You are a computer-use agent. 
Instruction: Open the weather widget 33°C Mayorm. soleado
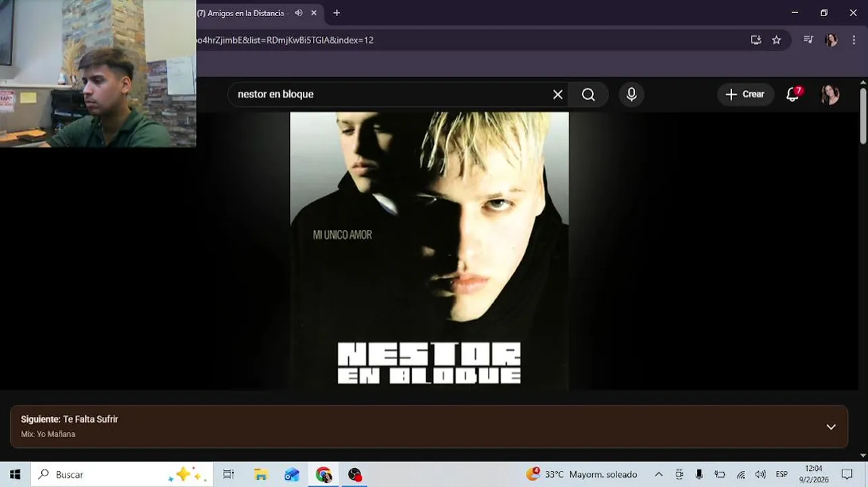(582, 474)
